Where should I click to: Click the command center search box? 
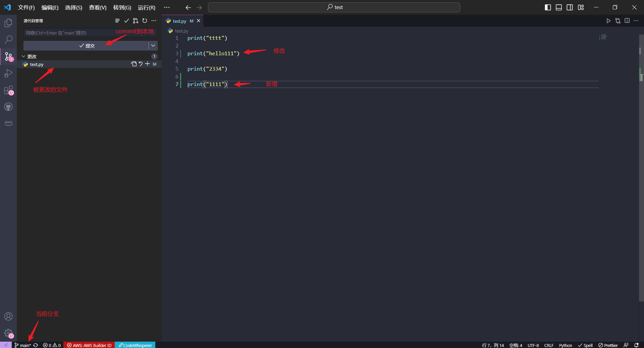pos(334,7)
